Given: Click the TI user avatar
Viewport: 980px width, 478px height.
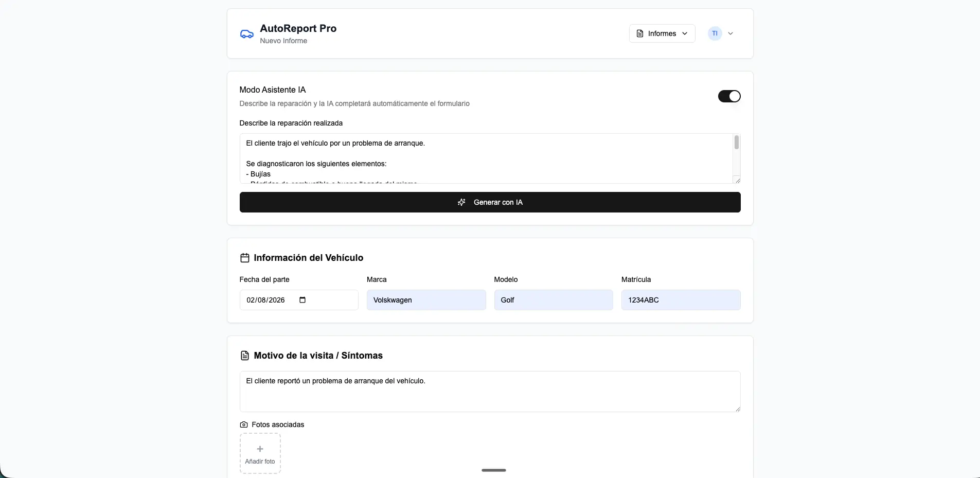Looking at the screenshot, I should click(x=715, y=33).
